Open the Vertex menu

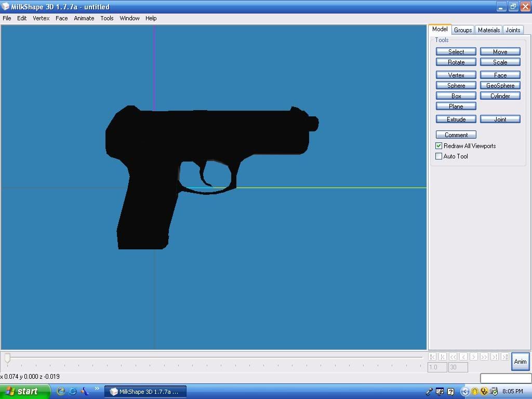pos(41,18)
